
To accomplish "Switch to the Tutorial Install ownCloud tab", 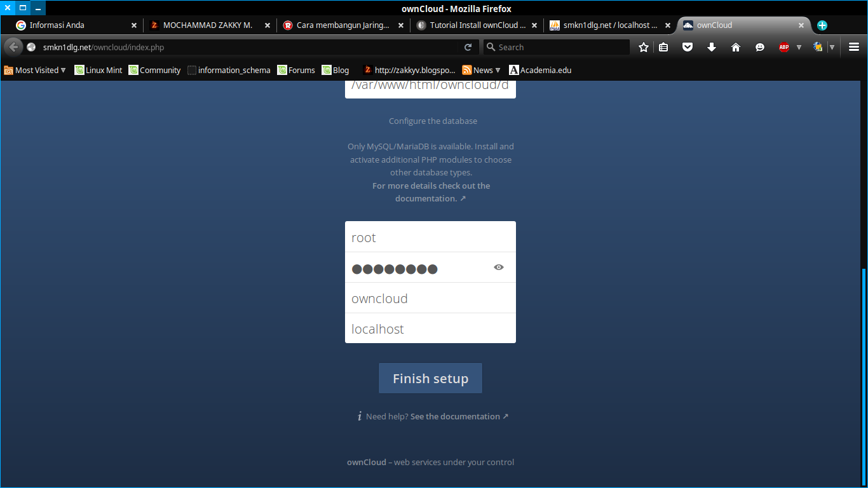I will tap(477, 25).
